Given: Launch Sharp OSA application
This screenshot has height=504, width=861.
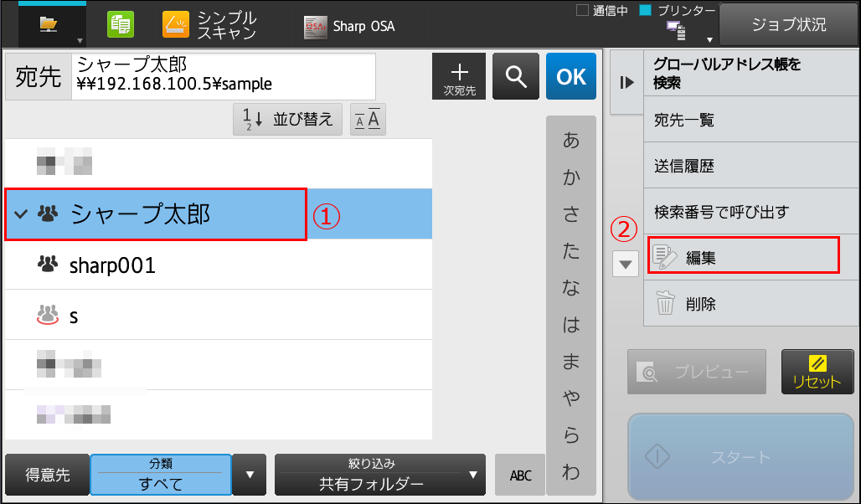Looking at the screenshot, I should click(x=348, y=26).
